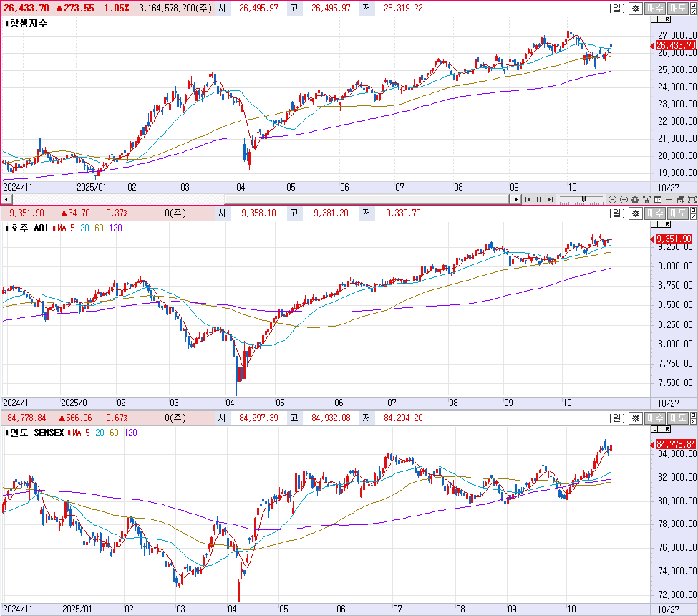Open chart settings gear in the bottom toolbar

635,200
